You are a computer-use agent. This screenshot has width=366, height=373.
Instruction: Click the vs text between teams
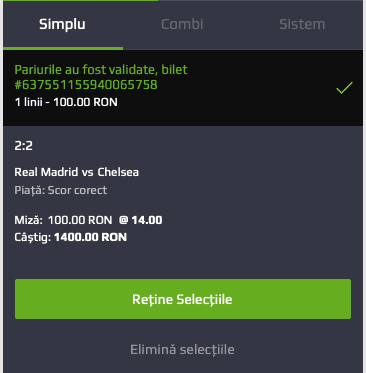pos(87,172)
